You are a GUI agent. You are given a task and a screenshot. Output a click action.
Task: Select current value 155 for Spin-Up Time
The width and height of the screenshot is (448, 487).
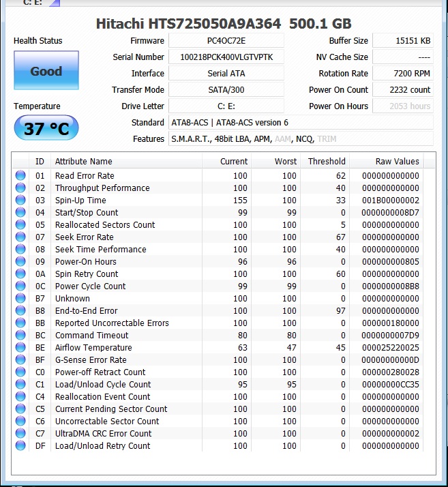pos(240,201)
